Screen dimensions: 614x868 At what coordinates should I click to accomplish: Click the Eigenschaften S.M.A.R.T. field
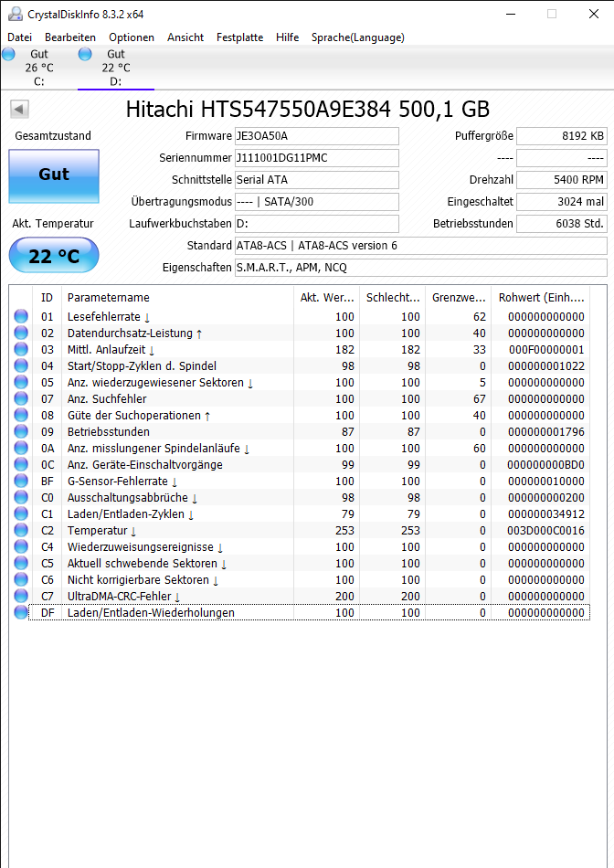pos(421,268)
